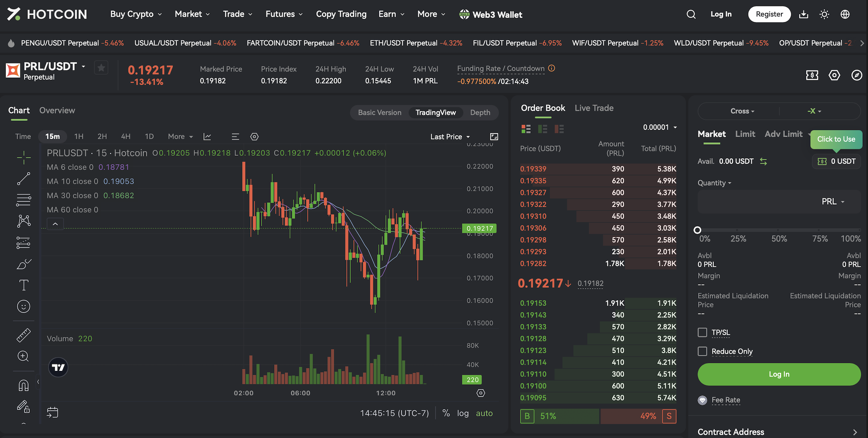Toggle percent scale on chart
Viewport: 868px width, 438px height.
click(x=446, y=413)
